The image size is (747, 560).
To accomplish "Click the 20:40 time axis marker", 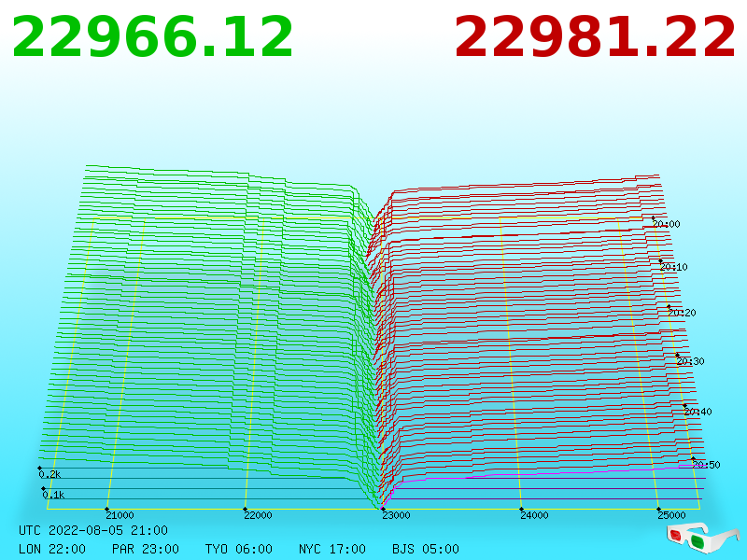I will pyautogui.click(x=698, y=412).
